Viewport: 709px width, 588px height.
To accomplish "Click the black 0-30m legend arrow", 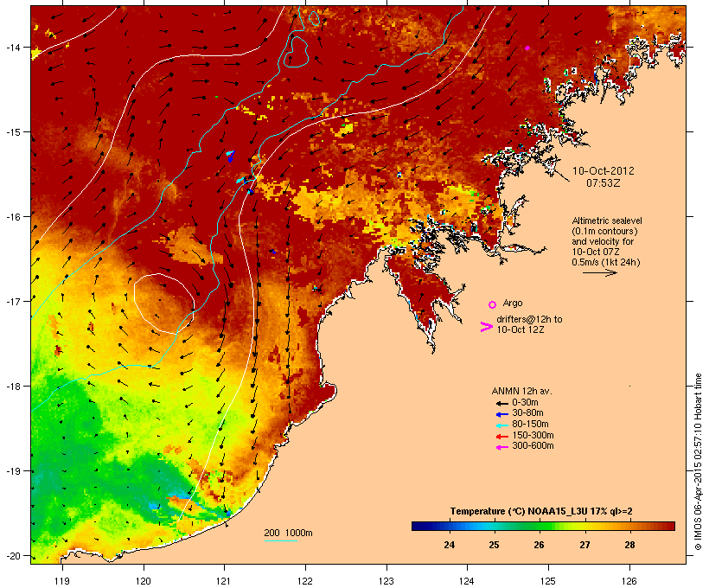I will [x=501, y=403].
